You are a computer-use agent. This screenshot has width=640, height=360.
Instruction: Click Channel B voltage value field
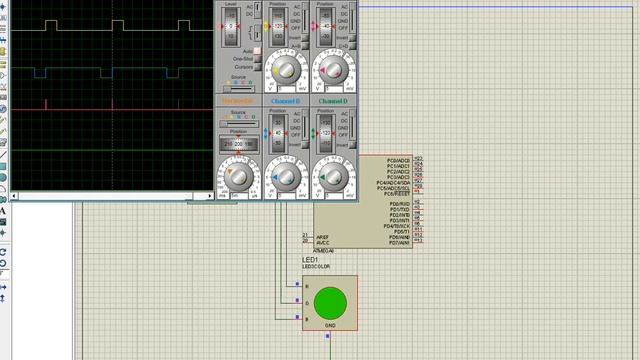coord(286,196)
